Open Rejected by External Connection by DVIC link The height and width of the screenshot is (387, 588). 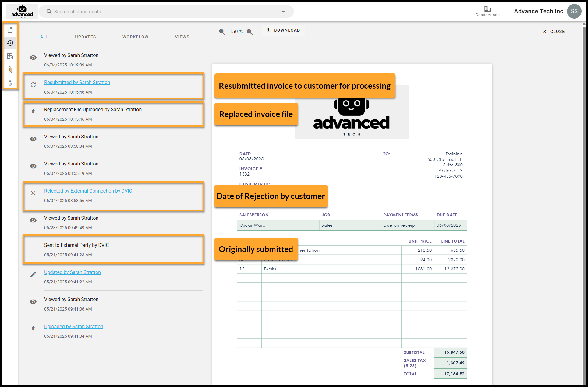88,191
